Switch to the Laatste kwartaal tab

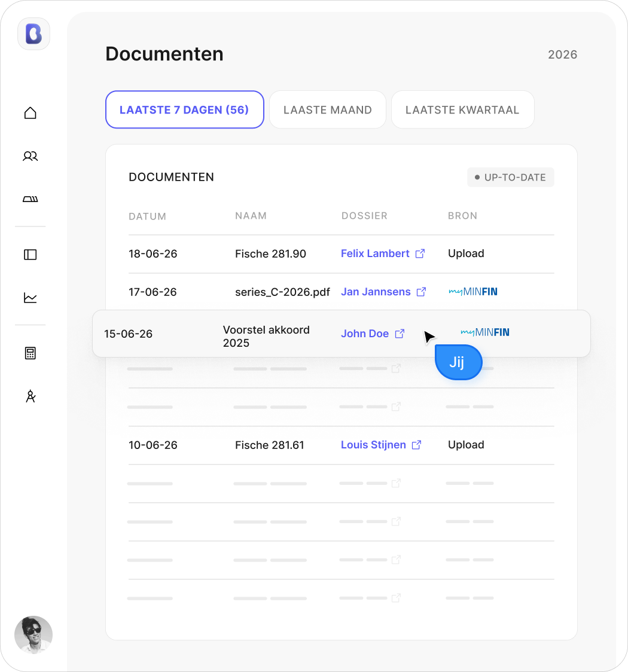point(462,110)
